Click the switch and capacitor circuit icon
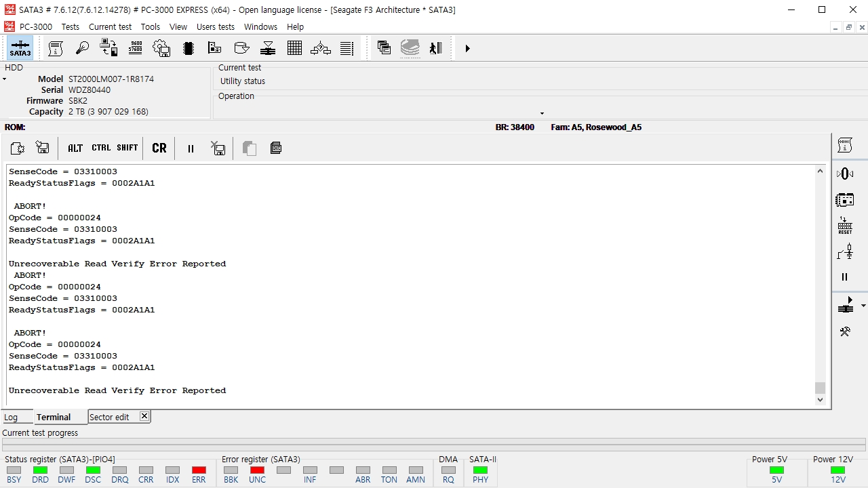Viewport: 868px width, 488px height. pos(845,251)
